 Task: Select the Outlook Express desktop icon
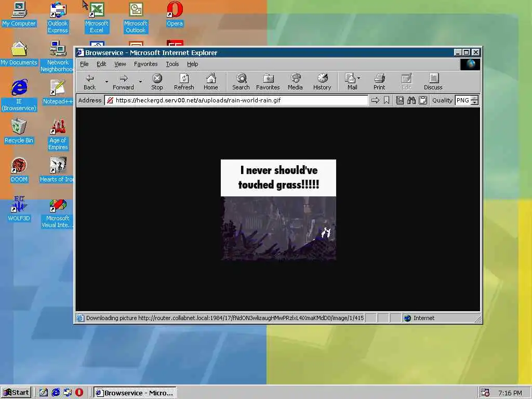58,18
